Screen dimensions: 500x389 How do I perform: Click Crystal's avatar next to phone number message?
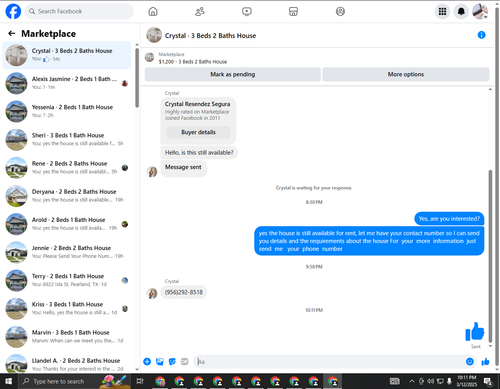(152, 293)
